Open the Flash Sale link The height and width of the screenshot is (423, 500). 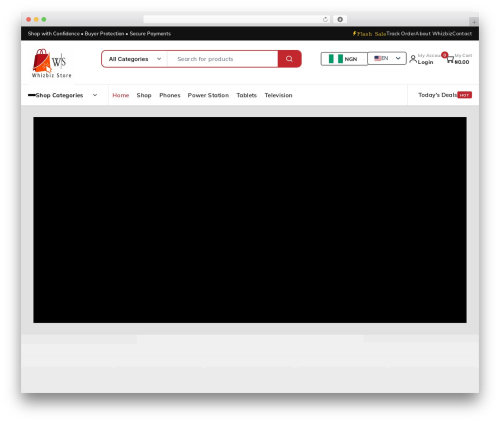pos(369,34)
